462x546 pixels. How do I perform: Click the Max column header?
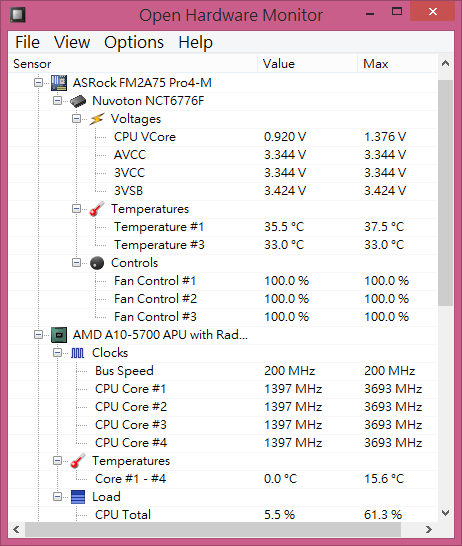click(397, 64)
